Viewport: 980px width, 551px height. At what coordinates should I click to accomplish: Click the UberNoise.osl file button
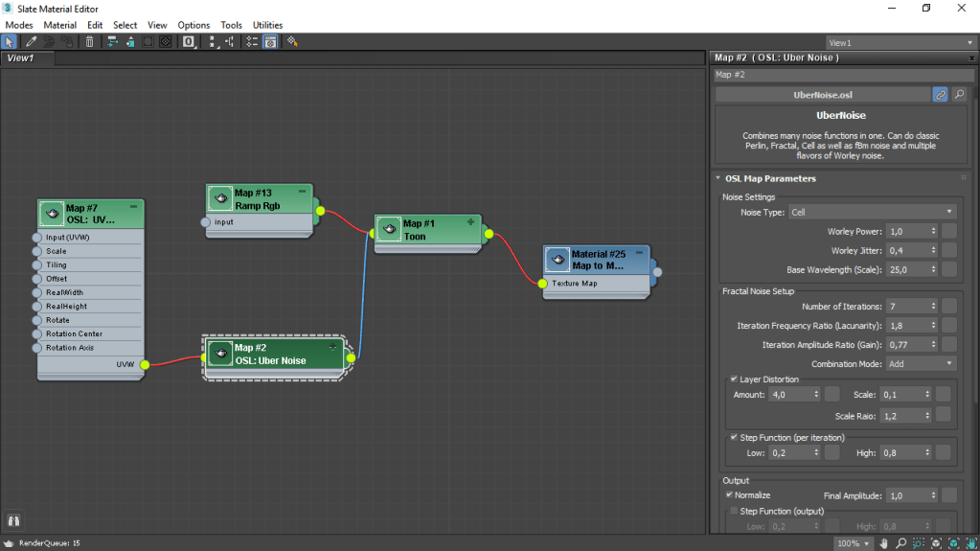click(823, 95)
